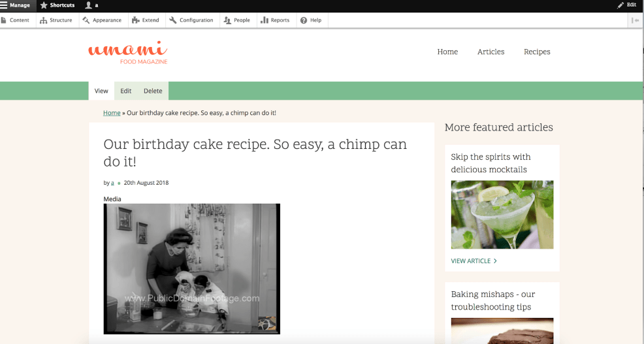
Task: Click the Home breadcrumb link
Action: tap(112, 113)
